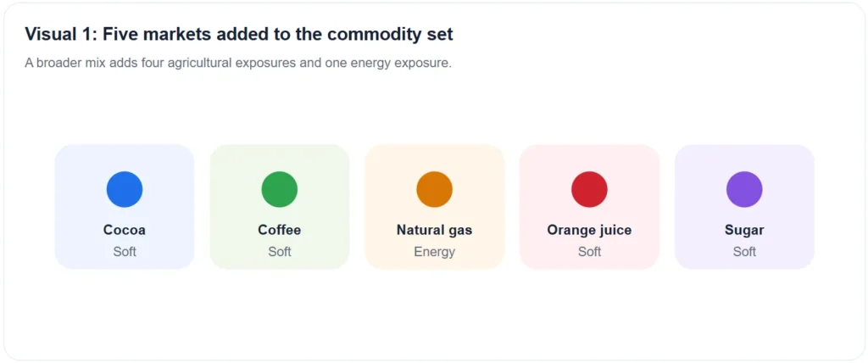868x363 pixels.
Task: Select the light lavender Sugar card background
Action: (744, 207)
